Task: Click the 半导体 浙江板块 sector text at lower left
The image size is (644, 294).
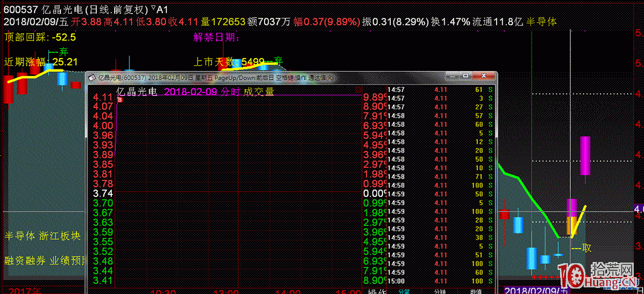Action: pyautogui.click(x=42, y=236)
